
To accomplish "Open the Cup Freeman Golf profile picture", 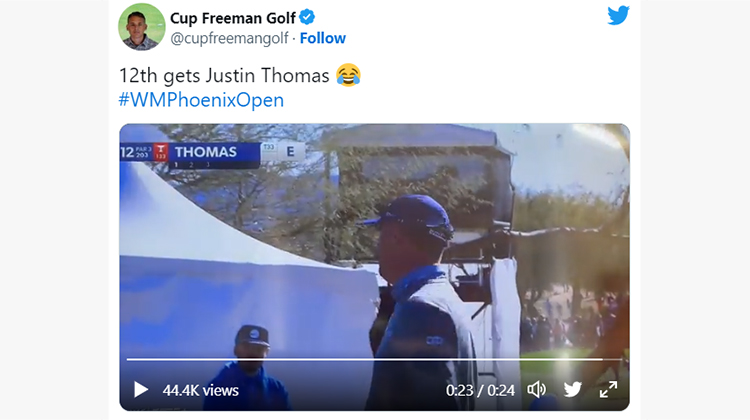I will [x=142, y=27].
